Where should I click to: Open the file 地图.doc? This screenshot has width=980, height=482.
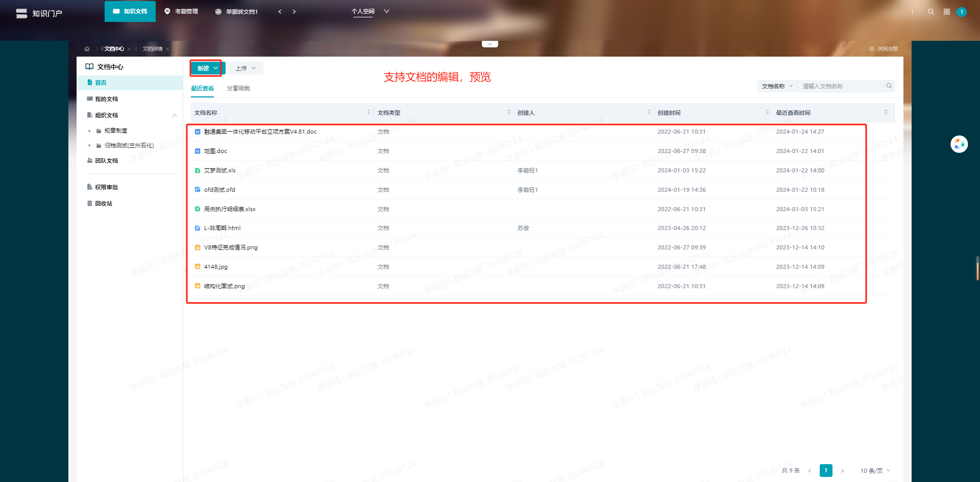[215, 151]
